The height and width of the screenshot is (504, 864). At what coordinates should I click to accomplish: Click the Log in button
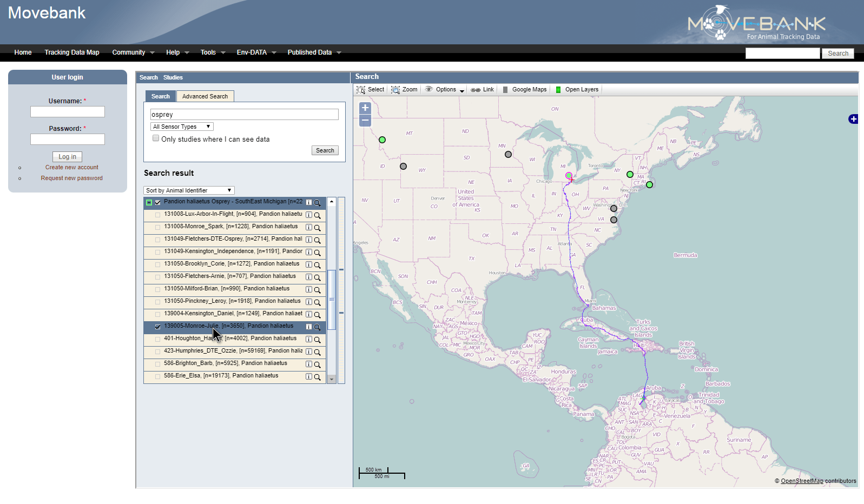click(68, 157)
